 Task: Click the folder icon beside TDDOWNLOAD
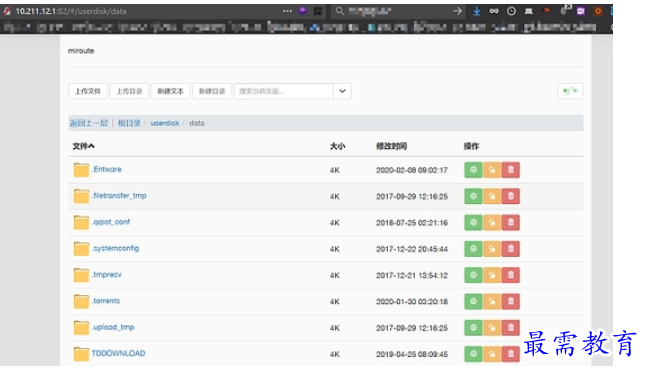81,354
